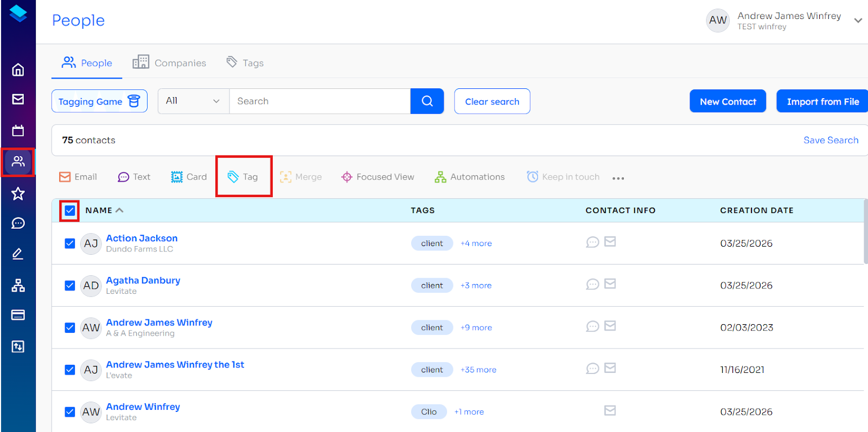Click the Clio tag pill
The width and height of the screenshot is (868, 432).
click(x=429, y=412)
